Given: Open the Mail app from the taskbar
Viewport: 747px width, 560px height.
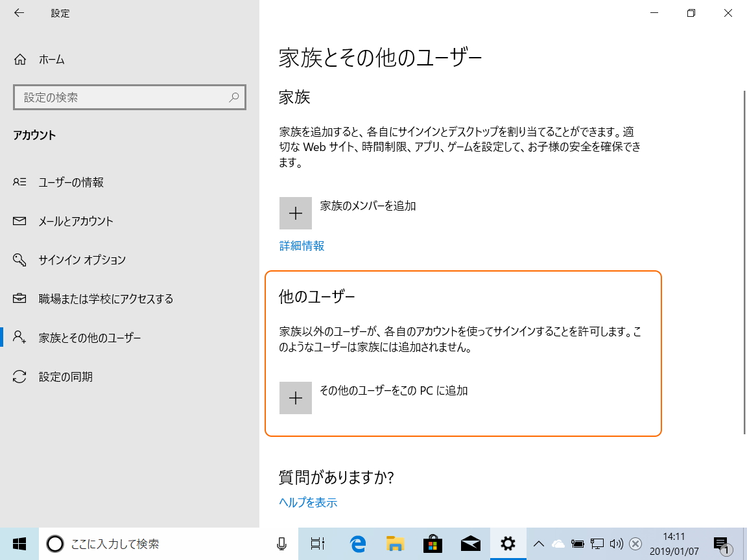Looking at the screenshot, I should (470, 544).
